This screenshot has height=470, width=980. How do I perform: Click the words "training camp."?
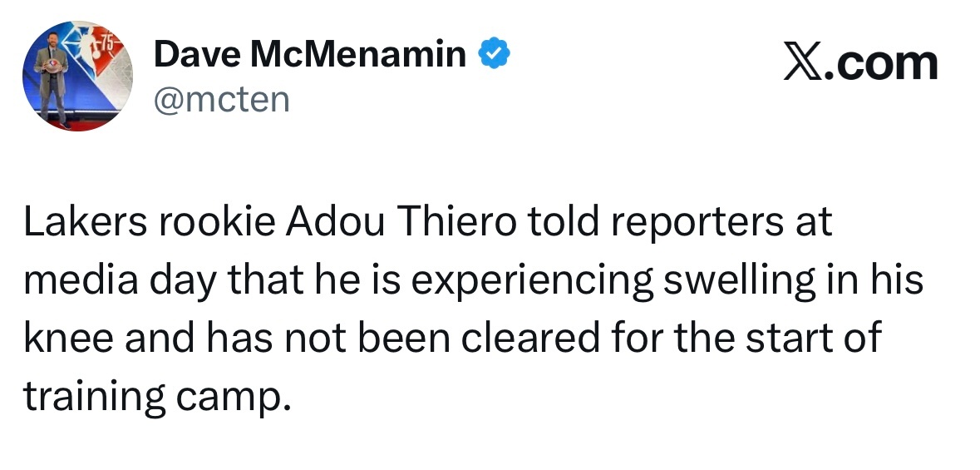click(x=157, y=397)
